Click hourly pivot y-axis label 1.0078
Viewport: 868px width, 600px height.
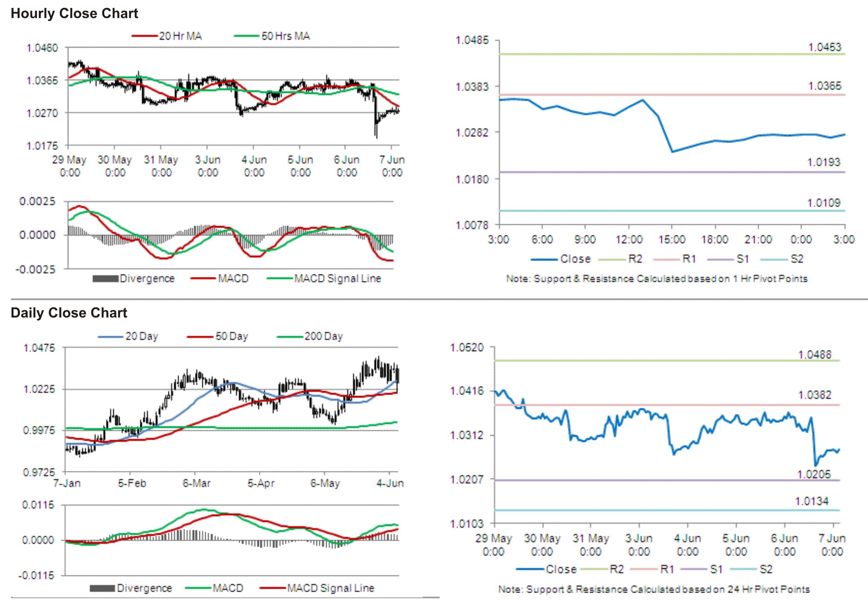(472, 225)
